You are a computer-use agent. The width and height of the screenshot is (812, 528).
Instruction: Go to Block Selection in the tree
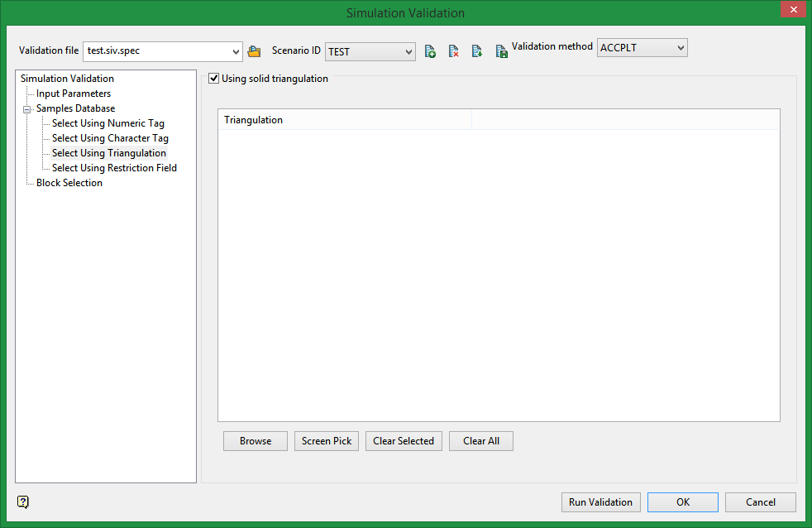tap(69, 183)
